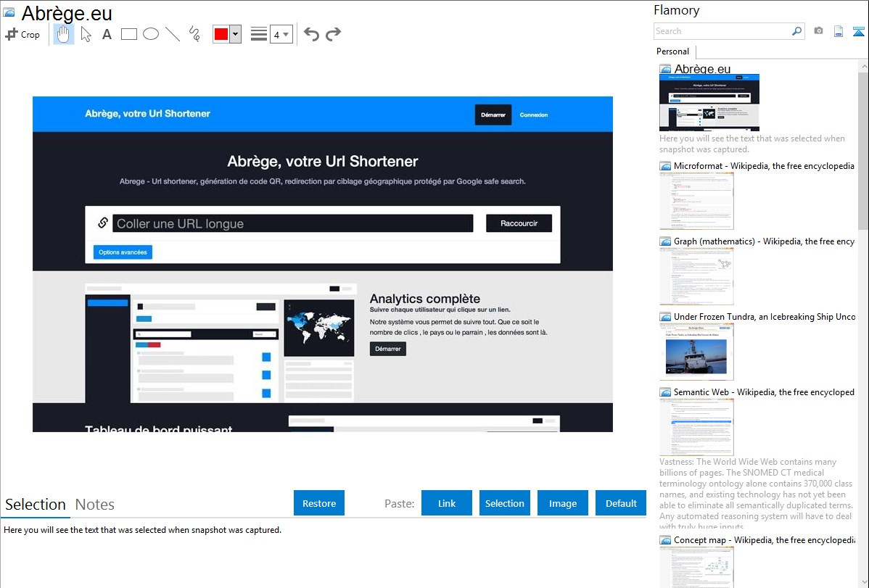
Task: Paste as Image
Action: [x=563, y=503]
